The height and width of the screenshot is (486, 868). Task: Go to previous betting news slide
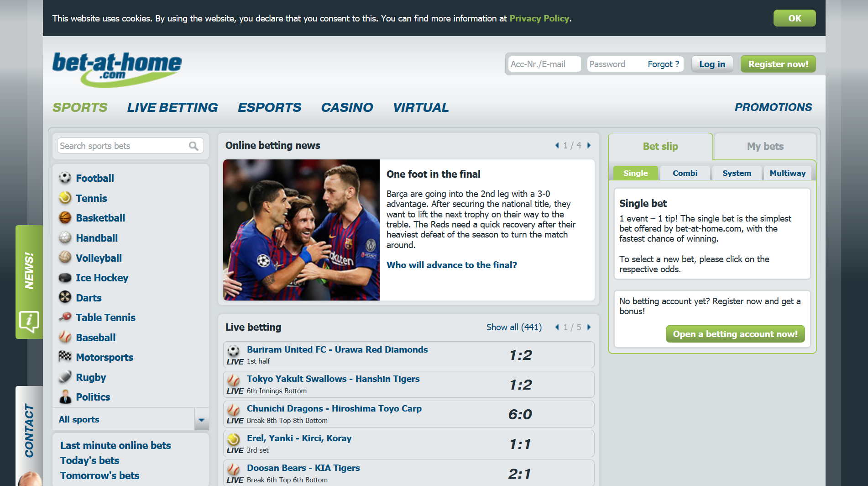pyautogui.click(x=557, y=145)
